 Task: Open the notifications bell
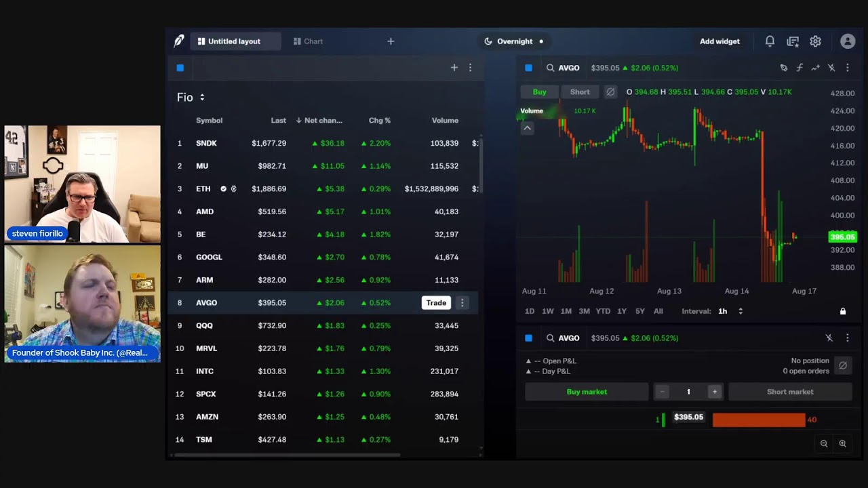770,41
